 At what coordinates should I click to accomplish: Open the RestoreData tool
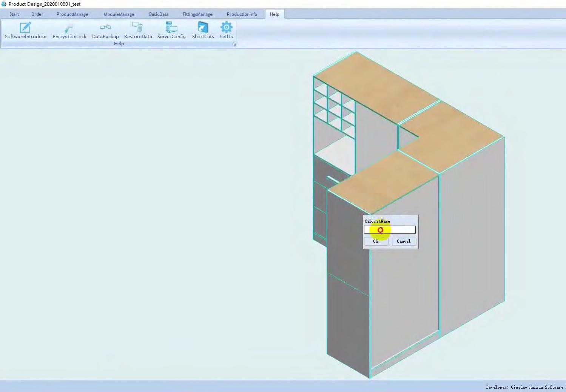tap(138, 30)
